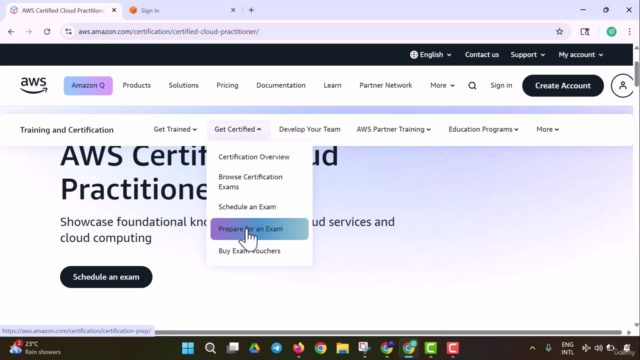The height and width of the screenshot is (360, 640).
Task: Choose Buy Exam Vouchers menu item
Action: (249, 251)
